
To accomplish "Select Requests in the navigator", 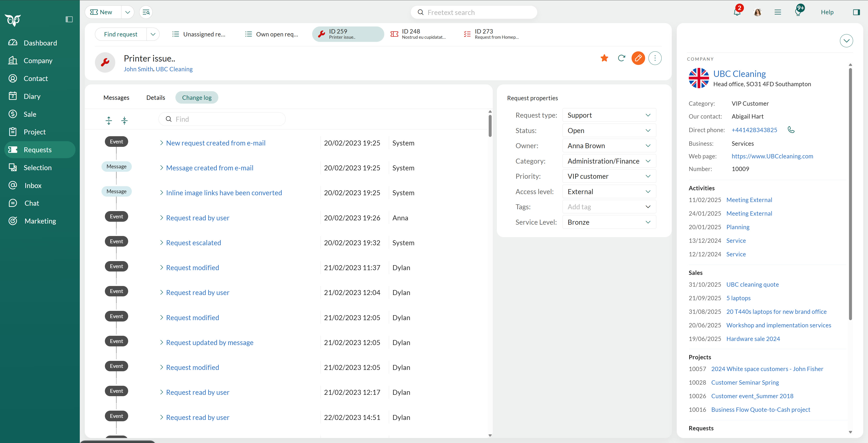I will [40, 150].
